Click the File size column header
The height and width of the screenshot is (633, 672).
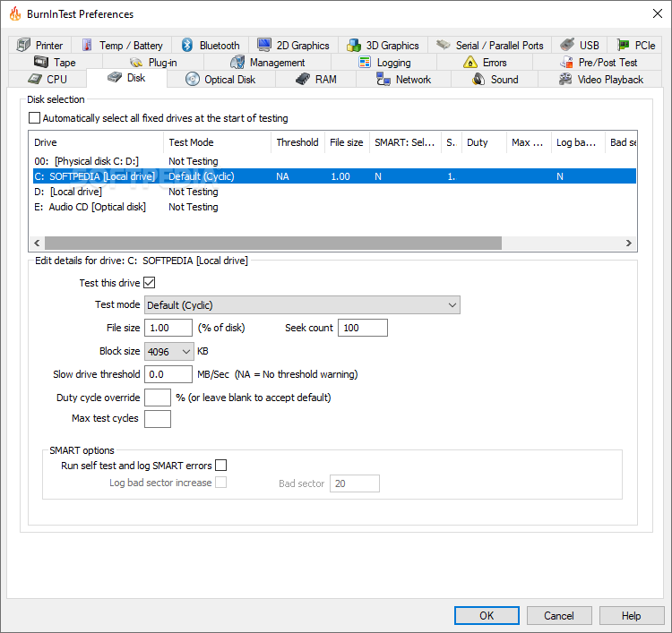(347, 142)
